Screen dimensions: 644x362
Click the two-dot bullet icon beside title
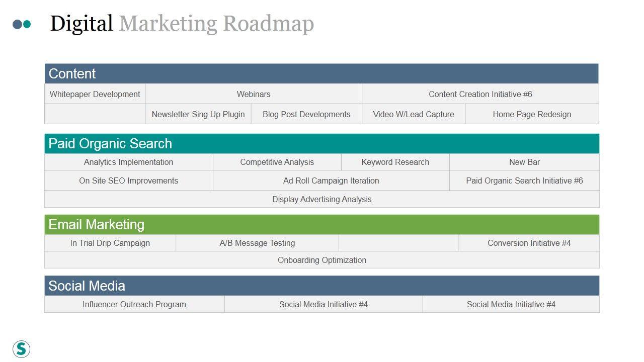pyautogui.click(x=22, y=24)
